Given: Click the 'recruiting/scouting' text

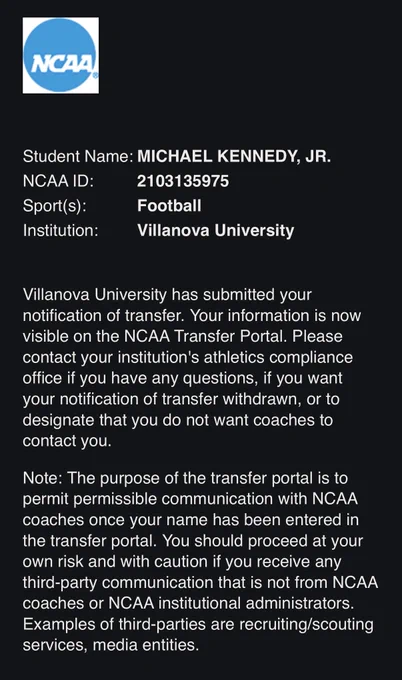Looking at the screenshot, I should click(306, 624).
